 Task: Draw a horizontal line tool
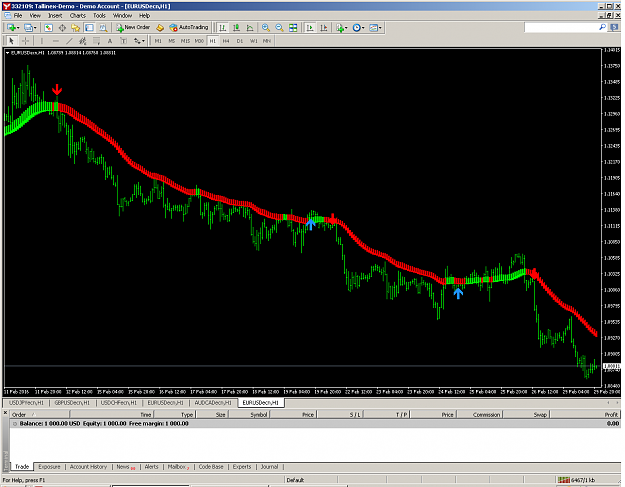coord(55,41)
